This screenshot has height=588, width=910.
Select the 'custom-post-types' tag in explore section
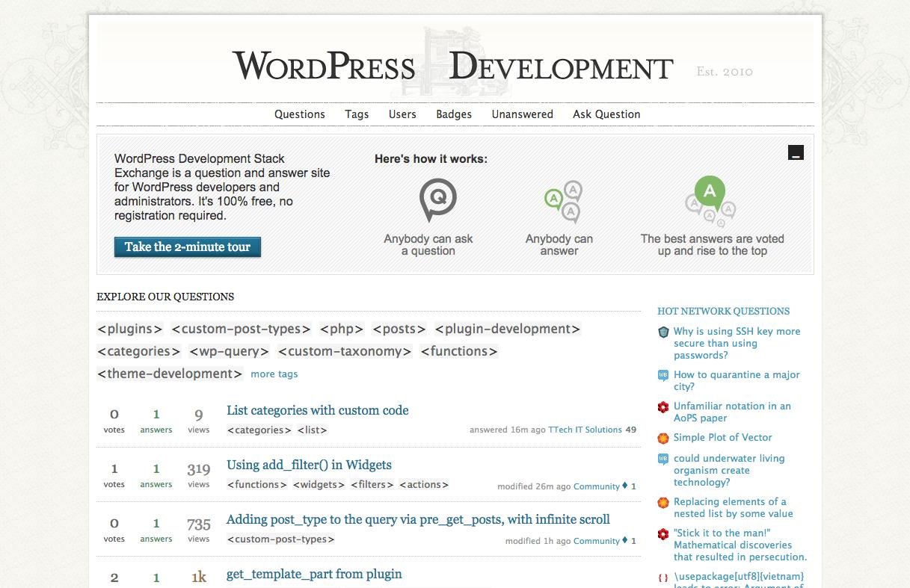[x=241, y=329]
